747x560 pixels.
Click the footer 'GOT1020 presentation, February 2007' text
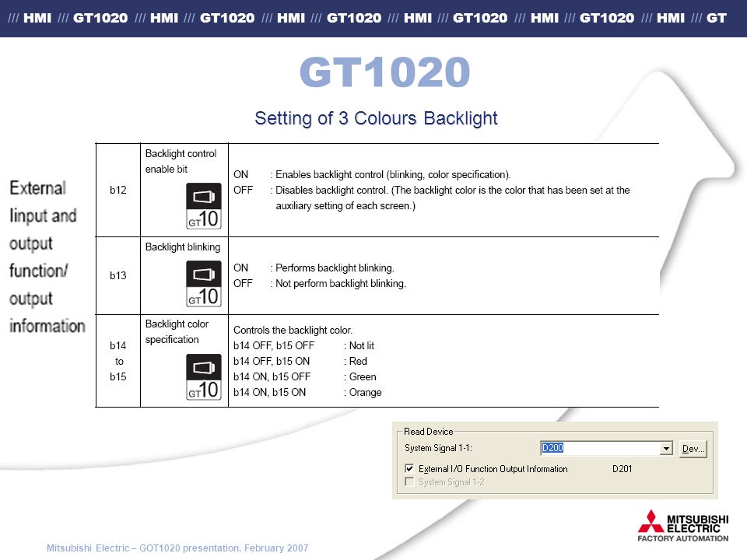click(224, 548)
